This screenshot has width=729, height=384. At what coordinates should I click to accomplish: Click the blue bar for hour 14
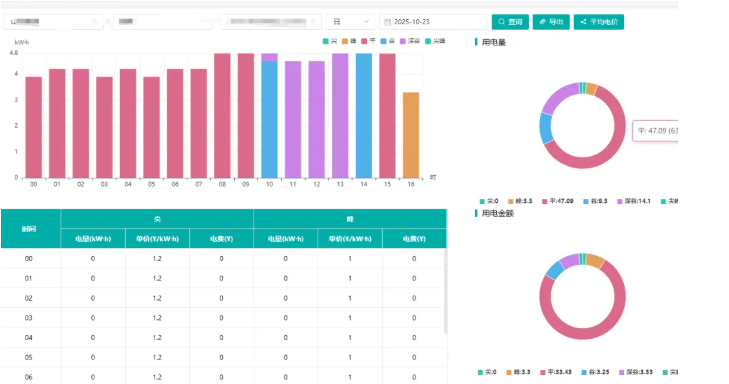364,116
